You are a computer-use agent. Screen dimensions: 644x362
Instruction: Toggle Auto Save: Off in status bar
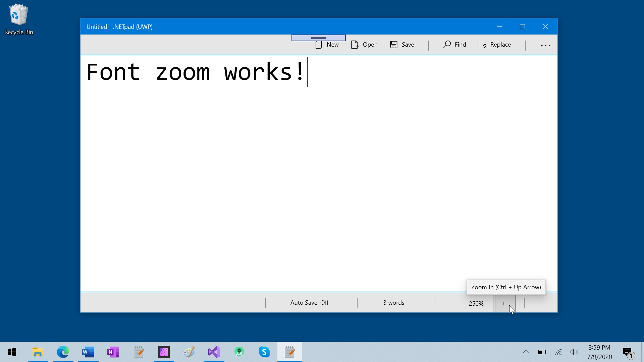[x=309, y=303]
